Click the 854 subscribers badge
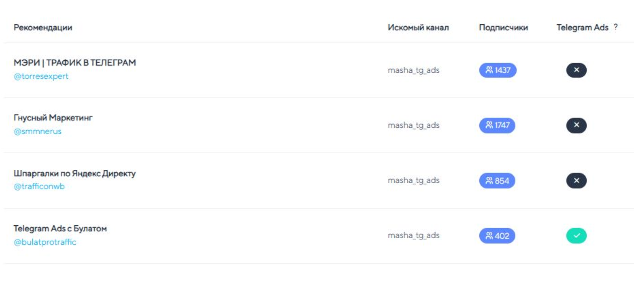644x284 pixels. click(x=497, y=181)
